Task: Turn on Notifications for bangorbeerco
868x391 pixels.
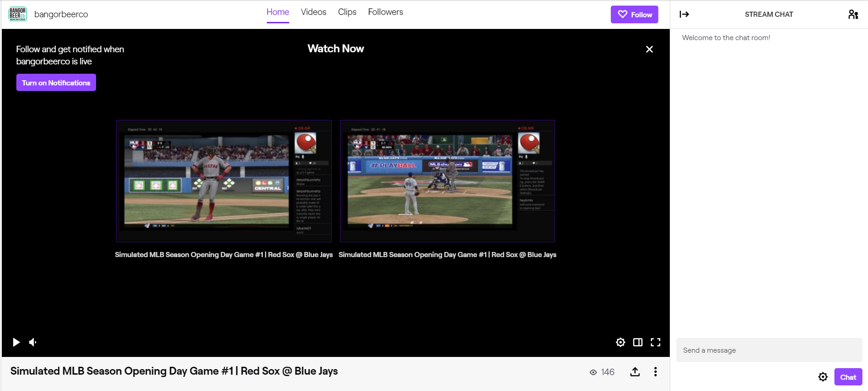Action: point(56,83)
